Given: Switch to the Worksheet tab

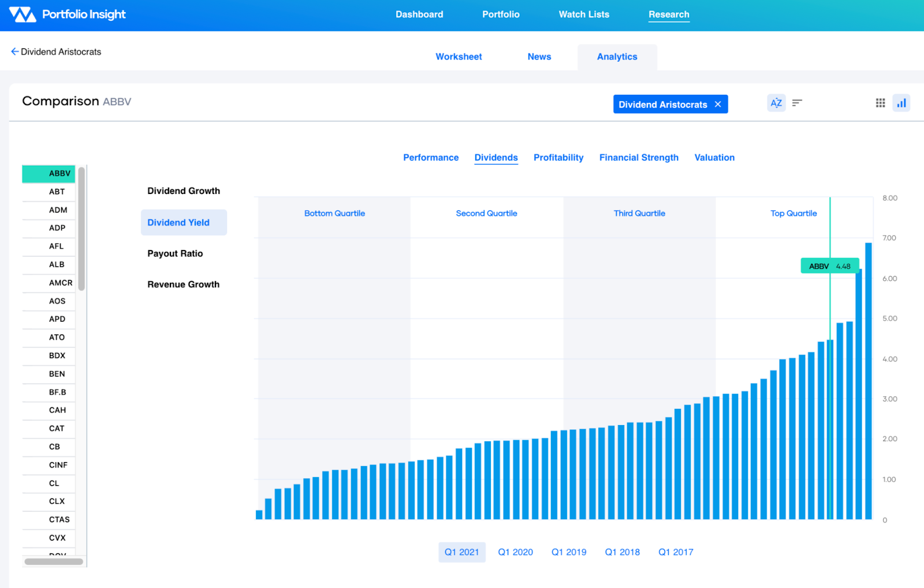Looking at the screenshot, I should point(459,57).
